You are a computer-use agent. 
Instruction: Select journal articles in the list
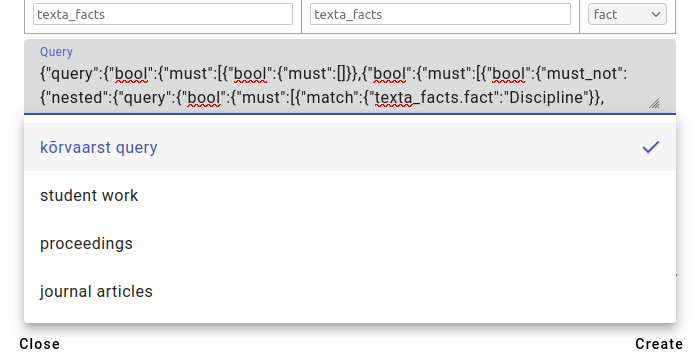pyautogui.click(x=350, y=291)
